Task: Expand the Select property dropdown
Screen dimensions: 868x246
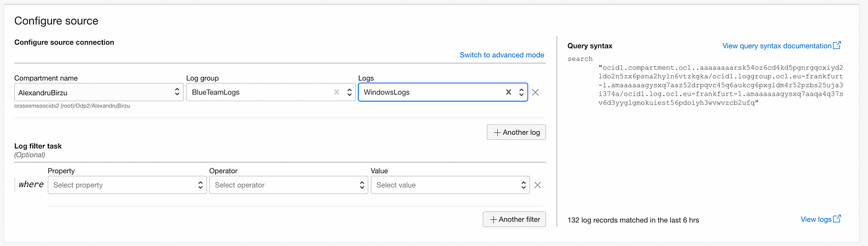Action: tap(127, 184)
